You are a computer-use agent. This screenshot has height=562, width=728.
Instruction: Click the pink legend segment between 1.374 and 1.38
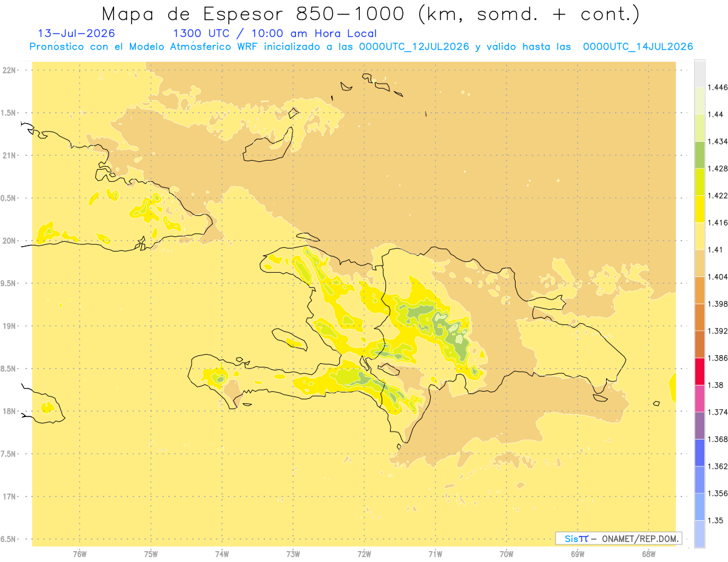(699, 399)
